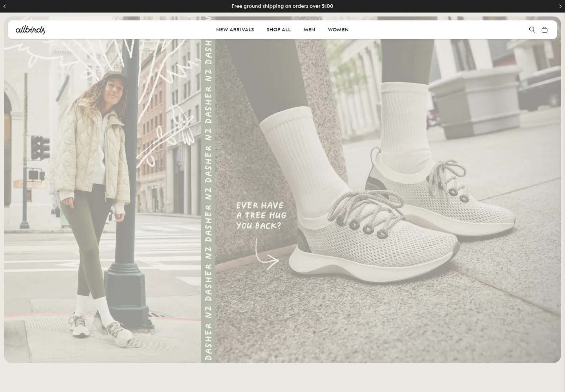Open the search icon in header
Image resolution: width=565 pixels, height=392 pixels.
coord(532,30)
